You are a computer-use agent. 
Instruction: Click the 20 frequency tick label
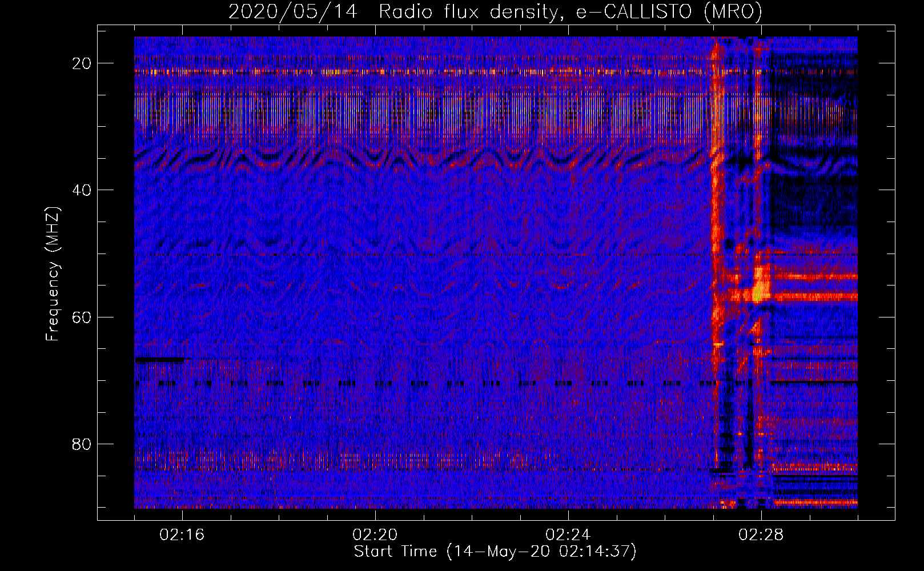(x=82, y=63)
